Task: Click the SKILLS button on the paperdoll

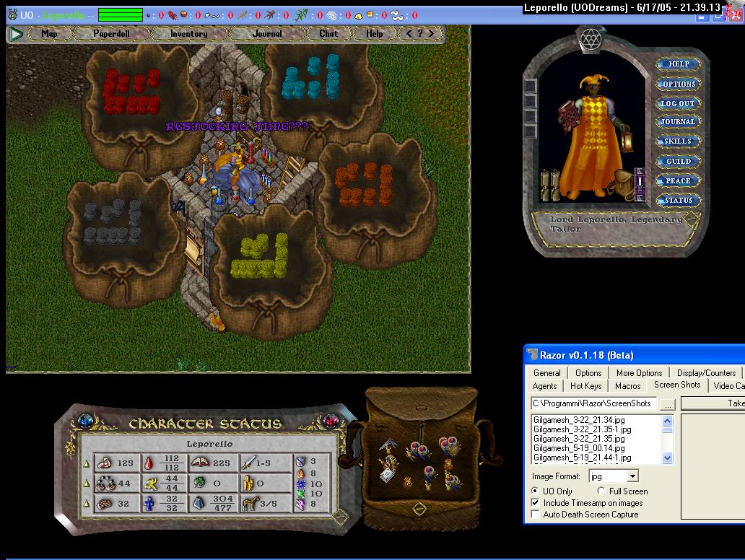Action: 678,141
